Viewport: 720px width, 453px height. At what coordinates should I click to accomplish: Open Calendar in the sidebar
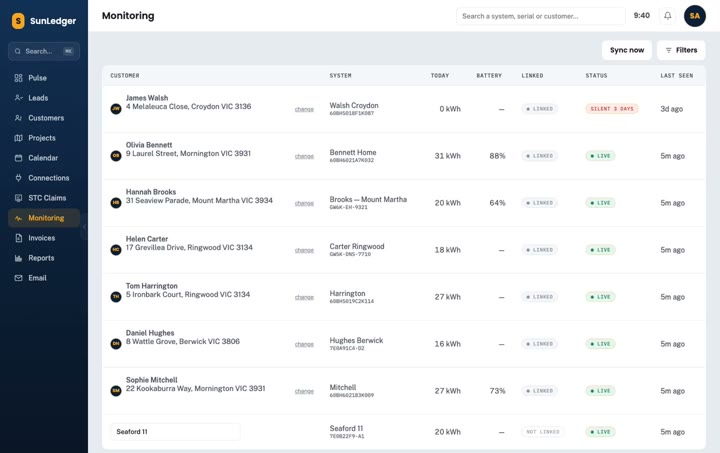(44, 158)
